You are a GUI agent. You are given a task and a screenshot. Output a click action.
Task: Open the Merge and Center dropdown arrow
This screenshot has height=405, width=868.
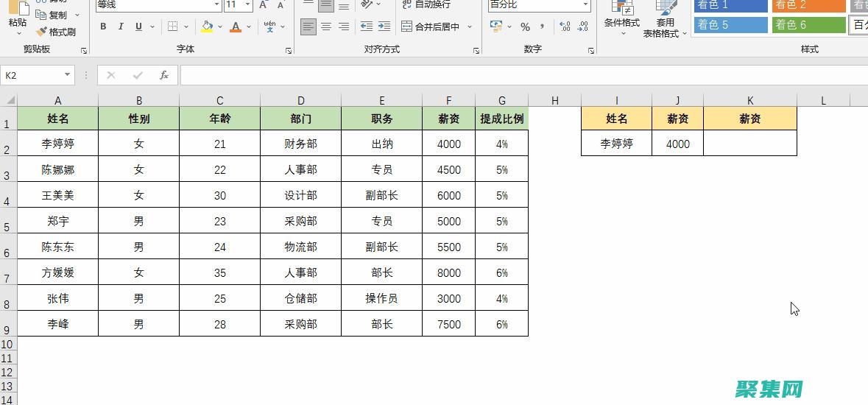tap(470, 27)
